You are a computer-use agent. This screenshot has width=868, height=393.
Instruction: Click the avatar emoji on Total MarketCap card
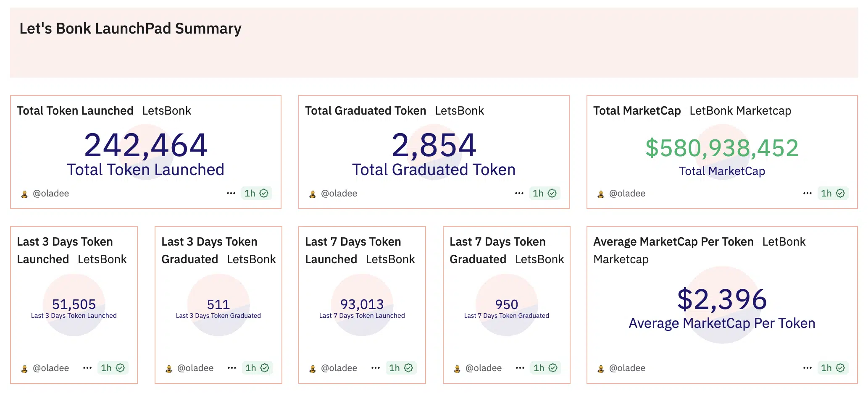600,193
